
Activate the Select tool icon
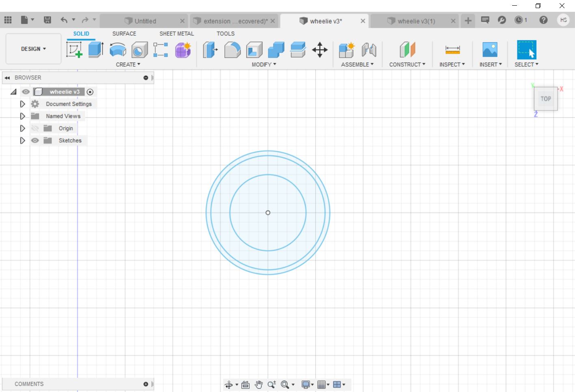[526, 50]
